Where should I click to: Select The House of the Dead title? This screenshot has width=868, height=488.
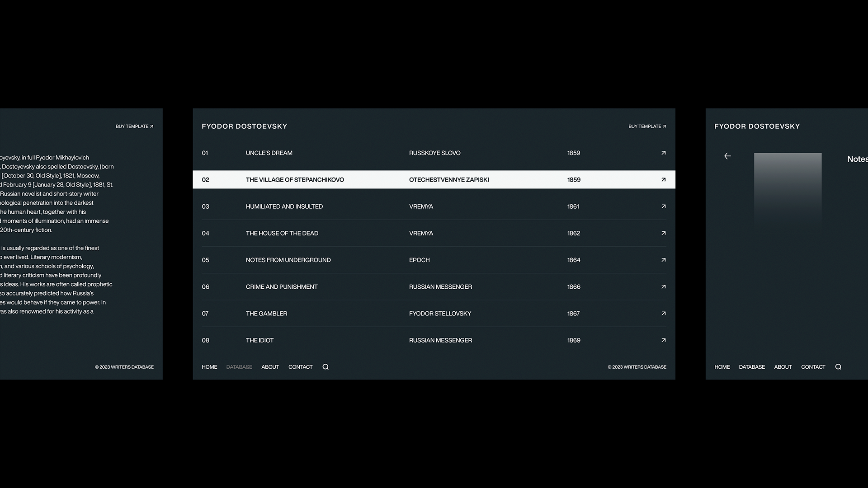tap(282, 233)
